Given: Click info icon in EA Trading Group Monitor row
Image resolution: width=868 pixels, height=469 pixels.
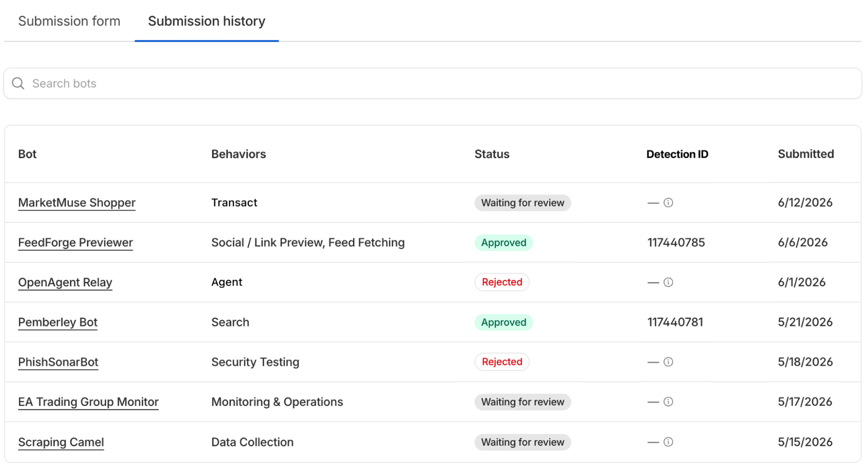Looking at the screenshot, I should coord(668,402).
